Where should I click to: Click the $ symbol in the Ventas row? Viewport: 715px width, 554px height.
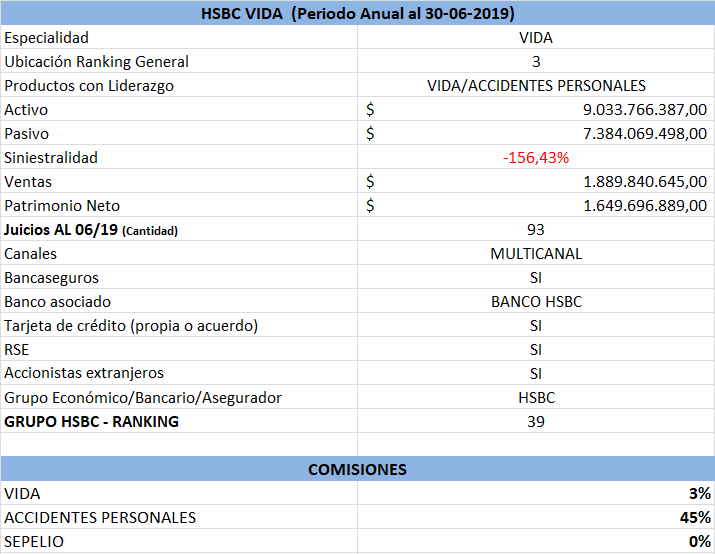370,182
